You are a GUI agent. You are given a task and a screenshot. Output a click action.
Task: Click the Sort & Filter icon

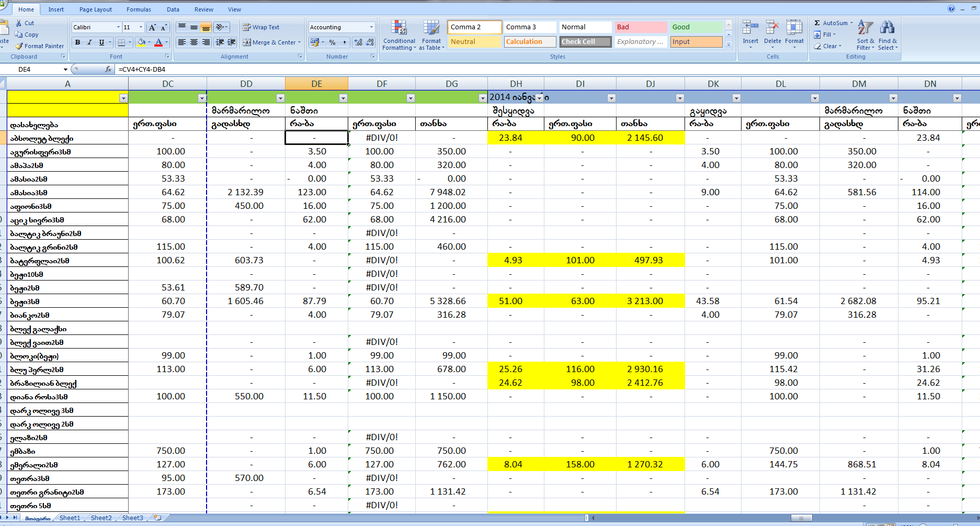[x=865, y=28]
